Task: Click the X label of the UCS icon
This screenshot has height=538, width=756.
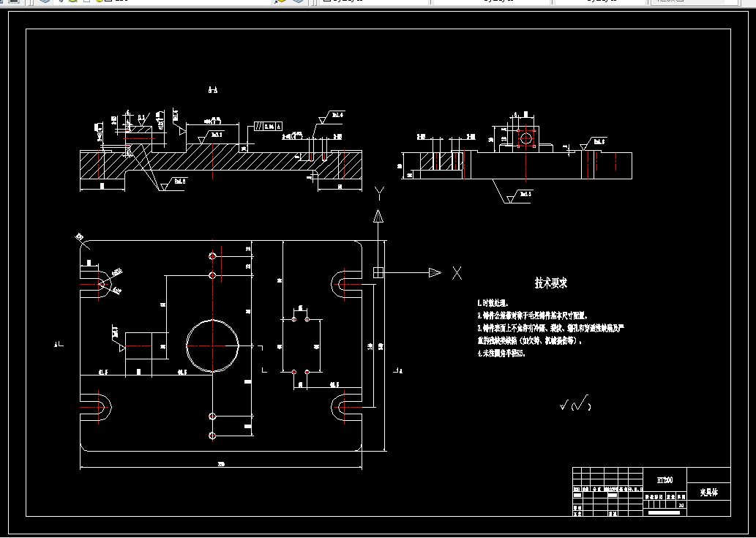Action: [x=457, y=273]
